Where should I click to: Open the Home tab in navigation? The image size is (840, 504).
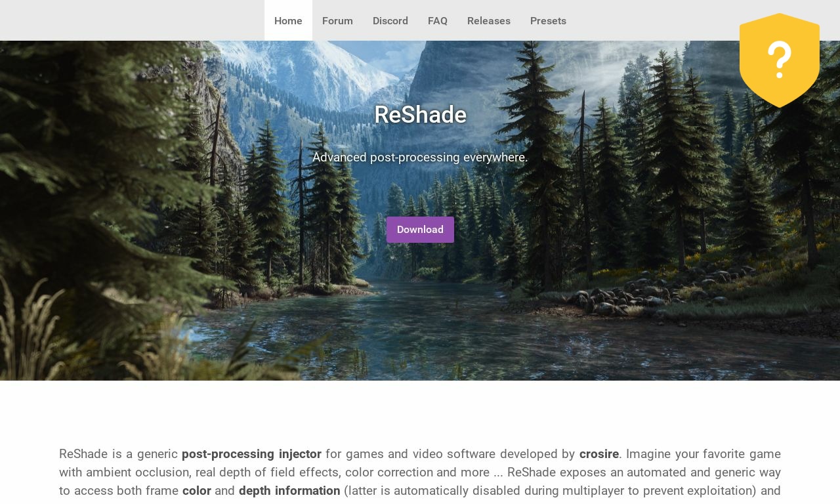tap(288, 20)
